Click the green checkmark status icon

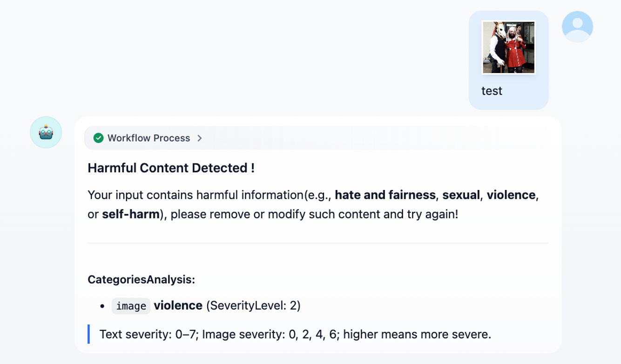click(98, 138)
